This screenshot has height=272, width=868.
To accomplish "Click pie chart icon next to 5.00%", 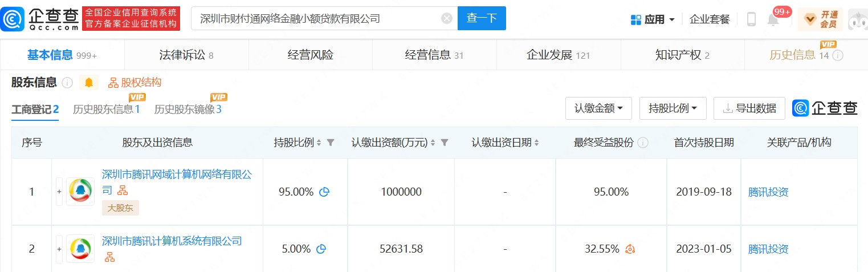I will click(321, 249).
